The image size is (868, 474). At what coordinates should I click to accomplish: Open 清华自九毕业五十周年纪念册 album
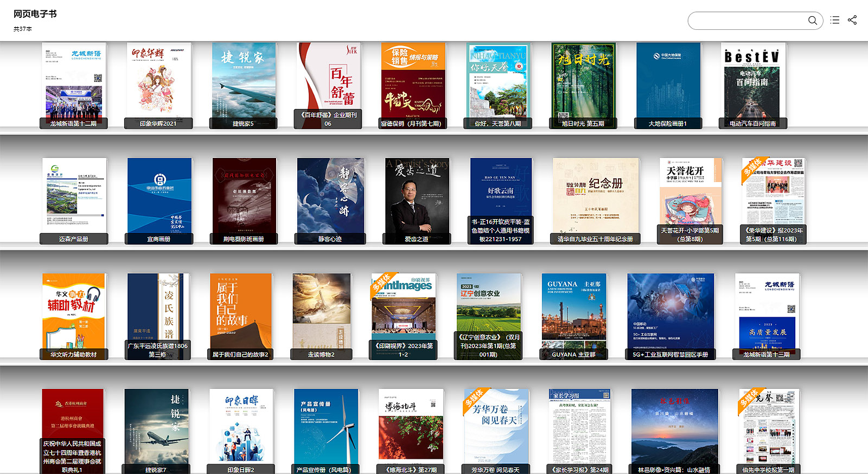(596, 196)
